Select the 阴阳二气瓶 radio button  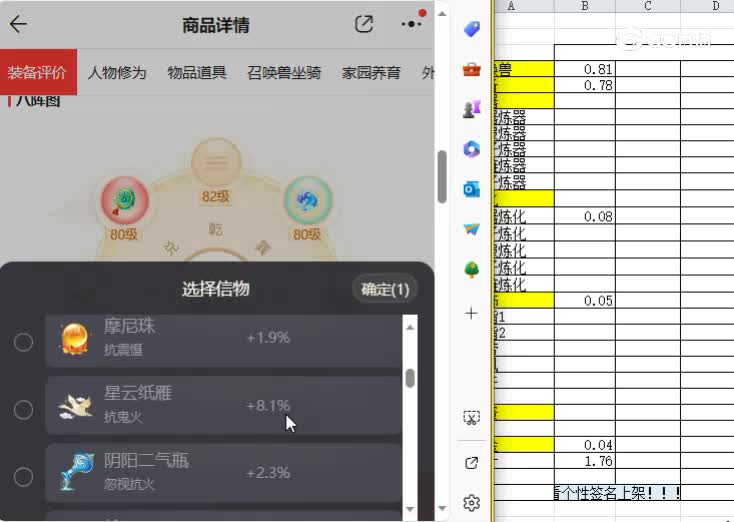(23, 477)
